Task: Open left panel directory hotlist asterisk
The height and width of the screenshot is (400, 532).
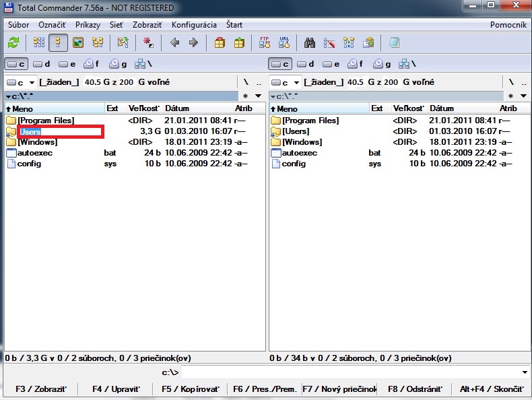Action: (x=246, y=96)
